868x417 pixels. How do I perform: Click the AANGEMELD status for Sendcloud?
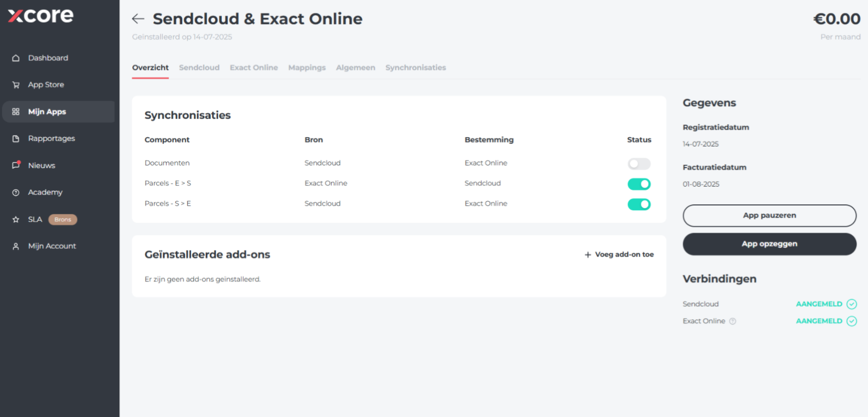[819, 304]
